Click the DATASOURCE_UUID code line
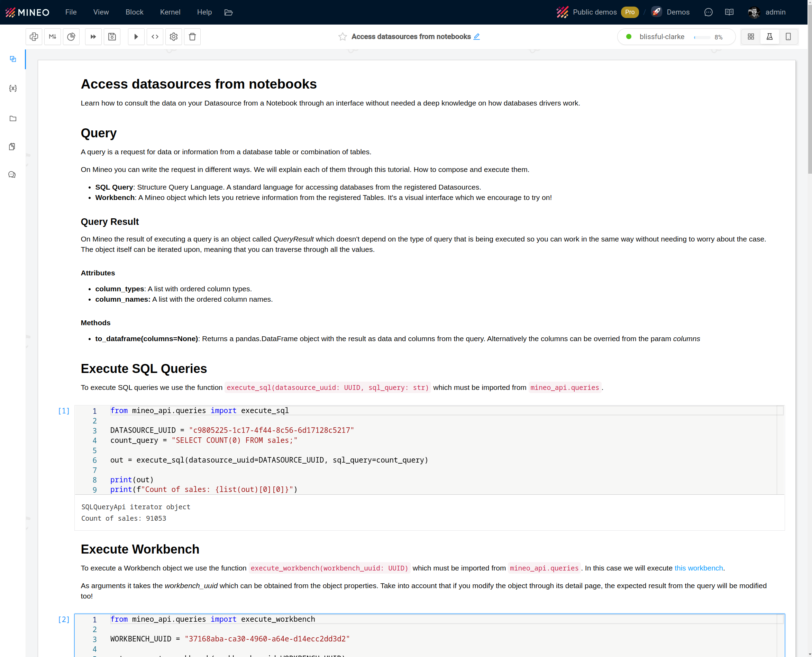 (232, 430)
